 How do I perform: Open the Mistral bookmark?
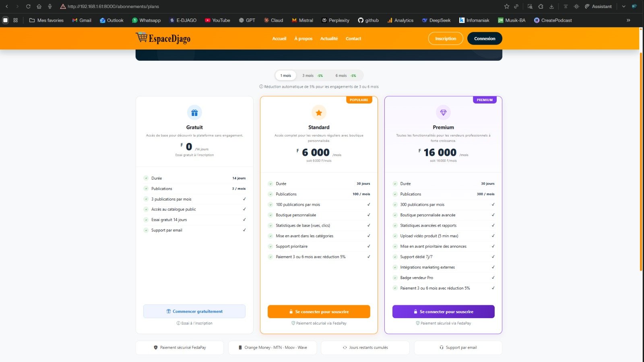coord(302,20)
